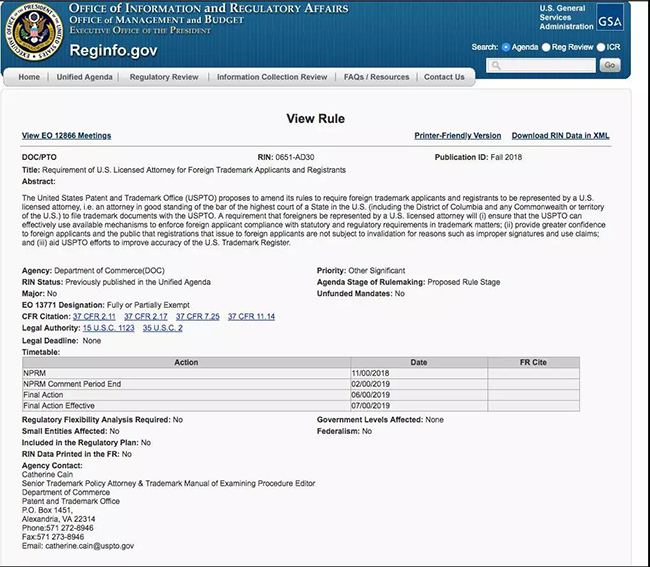Click the Date column header
This screenshot has height=567, width=650.
pyautogui.click(x=419, y=362)
